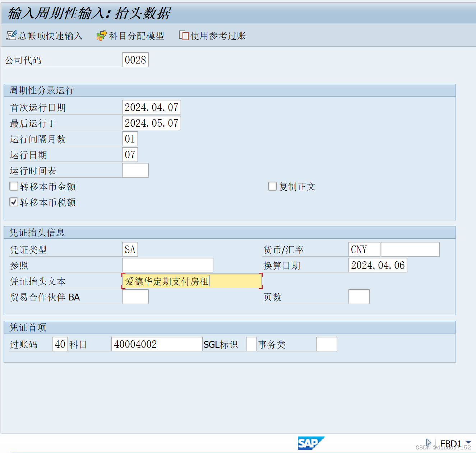Expand the FBD1 status bar dropdown
Viewport: 476px width, 453px height.
coord(468,443)
